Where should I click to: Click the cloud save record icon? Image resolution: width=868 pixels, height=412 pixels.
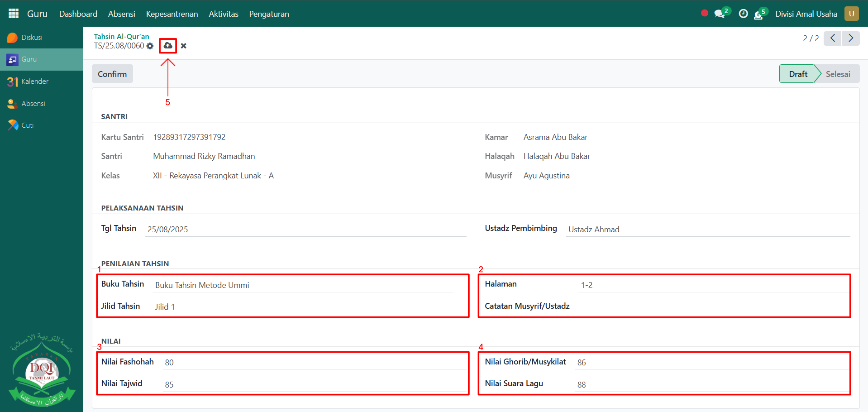pyautogui.click(x=168, y=46)
